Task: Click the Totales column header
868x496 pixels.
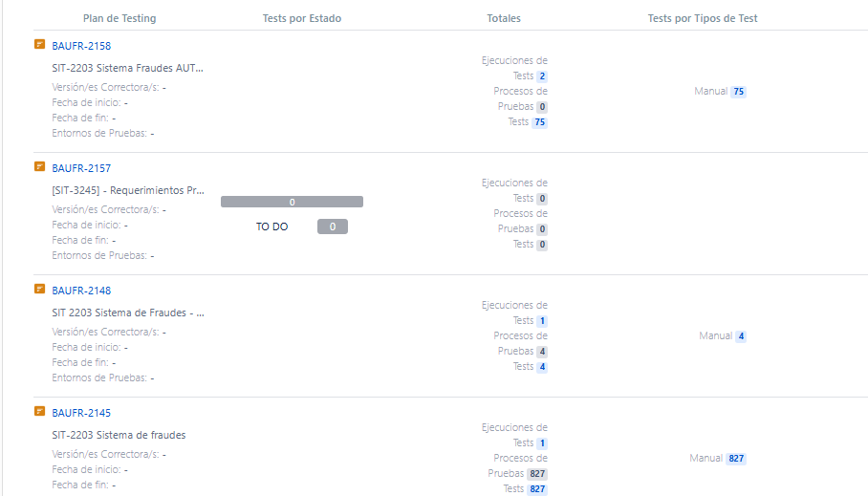Action: 504,18
